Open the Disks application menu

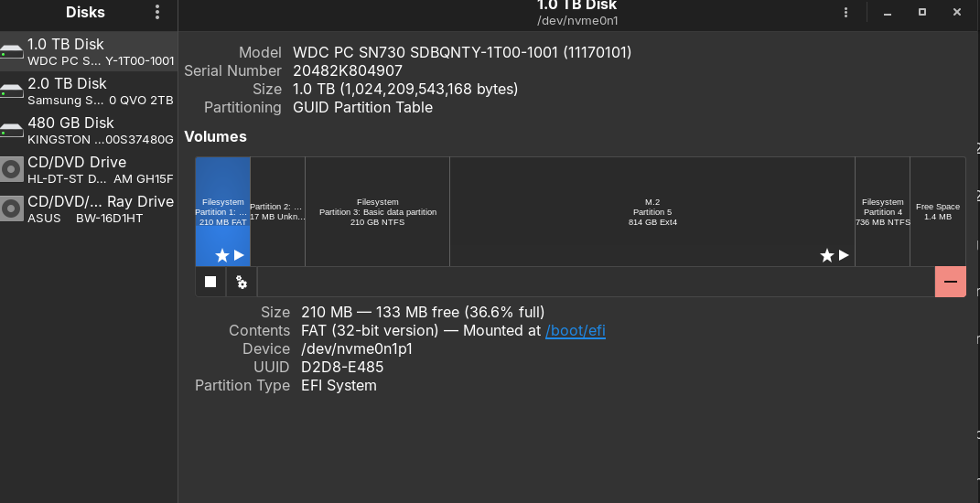point(157,12)
